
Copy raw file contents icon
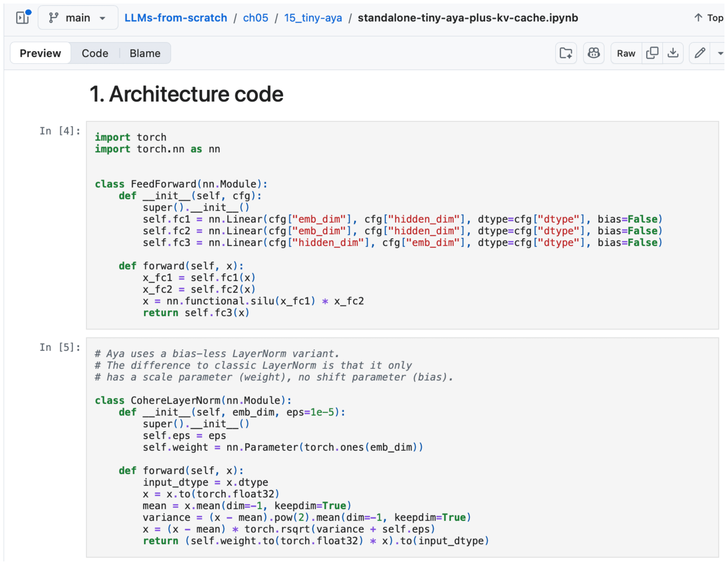pos(652,53)
